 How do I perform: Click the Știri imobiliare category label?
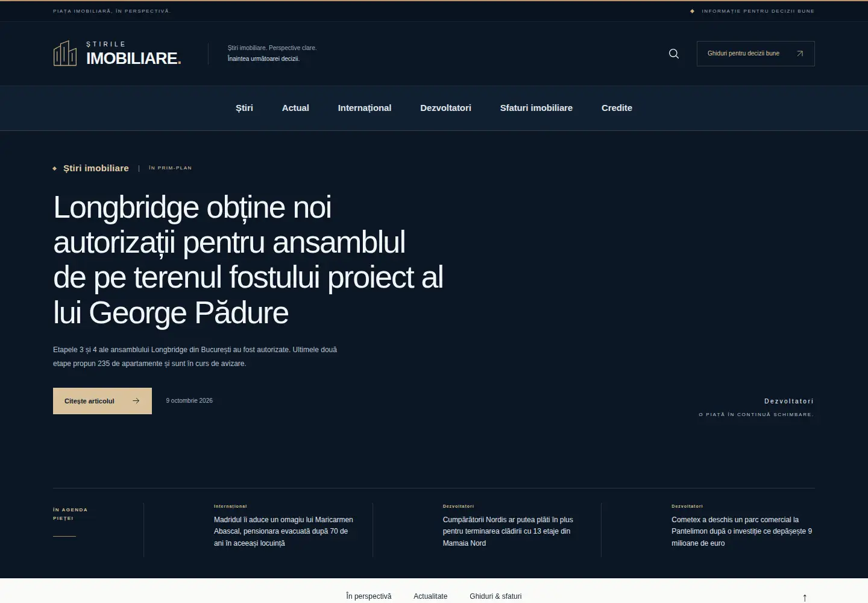pyautogui.click(x=96, y=168)
